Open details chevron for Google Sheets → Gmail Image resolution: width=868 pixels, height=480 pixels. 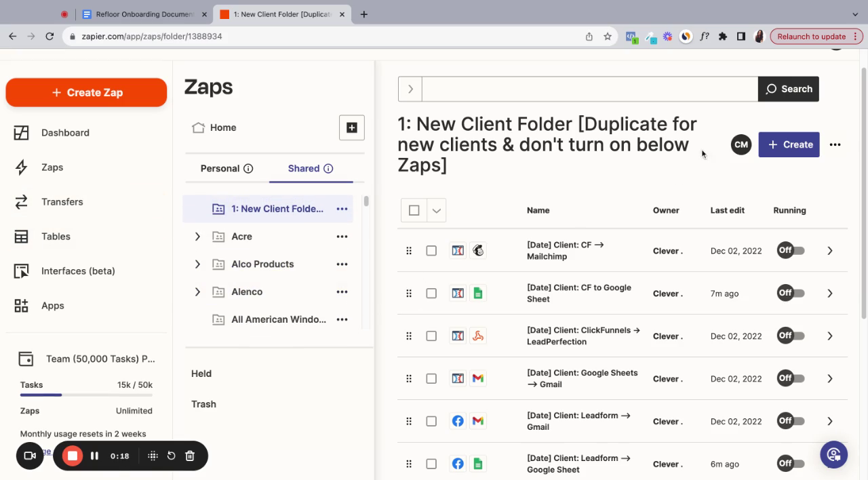[x=830, y=379]
